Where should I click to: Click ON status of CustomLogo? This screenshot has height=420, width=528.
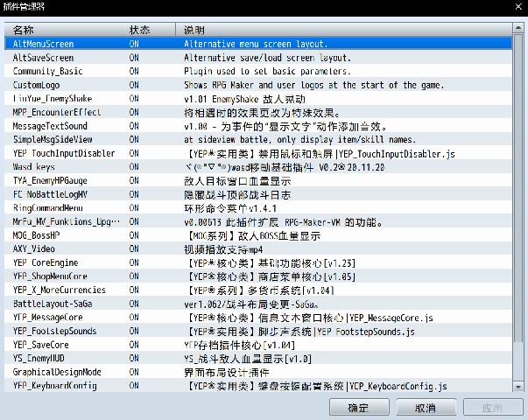[134, 85]
